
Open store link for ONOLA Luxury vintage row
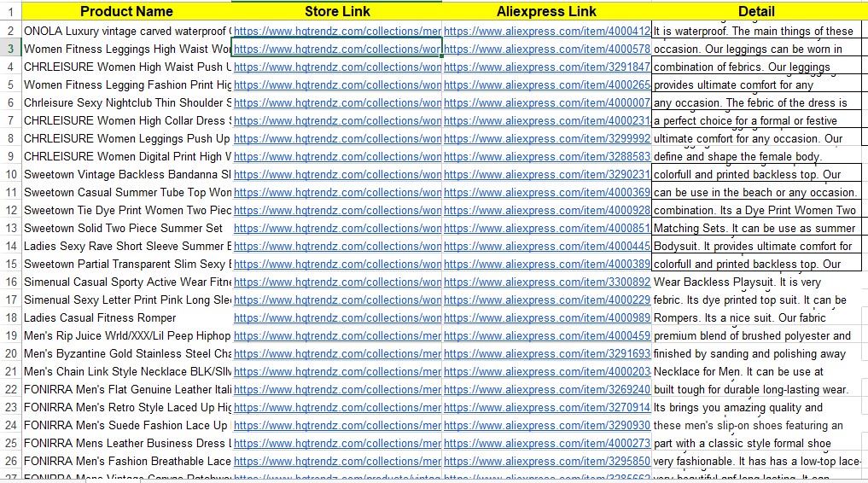337,31
